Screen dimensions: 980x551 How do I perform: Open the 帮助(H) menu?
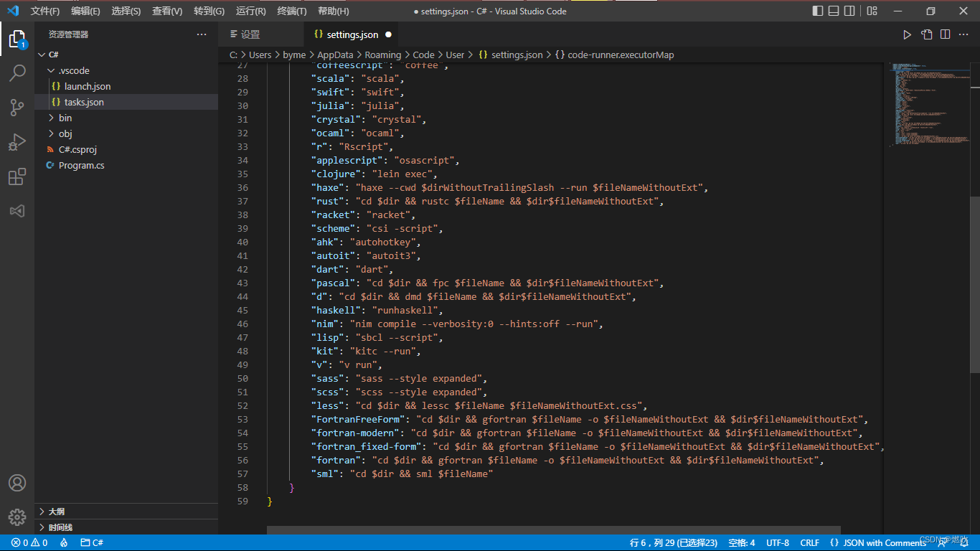tap(333, 11)
